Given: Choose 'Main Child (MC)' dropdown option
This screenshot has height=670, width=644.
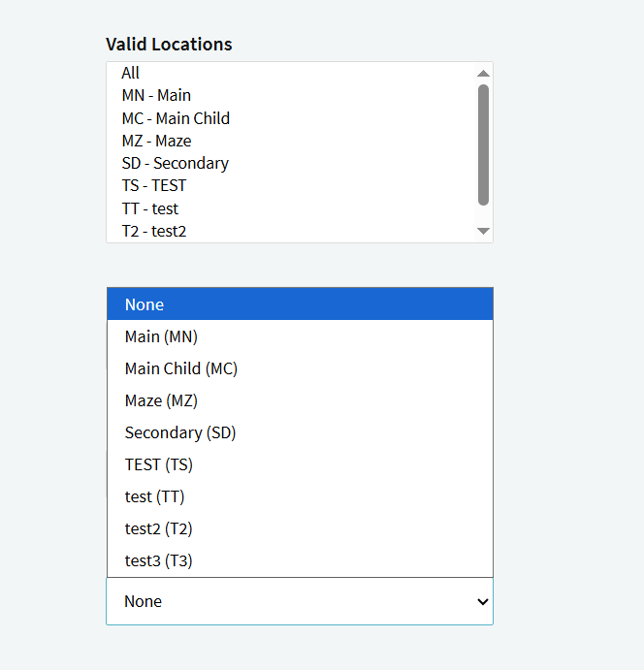Looking at the screenshot, I should pyautogui.click(x=181, y=368).
